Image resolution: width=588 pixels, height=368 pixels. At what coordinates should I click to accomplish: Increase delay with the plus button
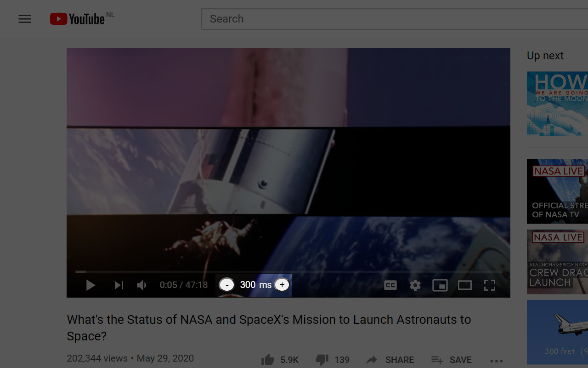click(x=282, y=285)
